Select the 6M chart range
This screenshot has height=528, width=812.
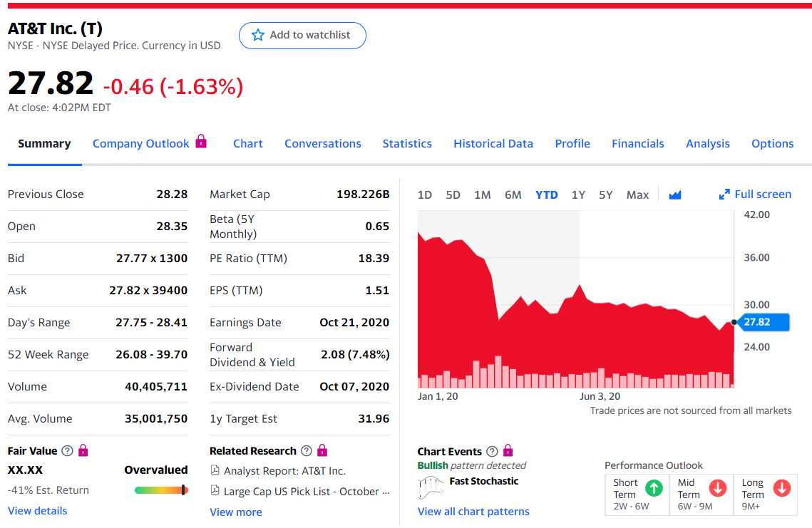[513, 195]
